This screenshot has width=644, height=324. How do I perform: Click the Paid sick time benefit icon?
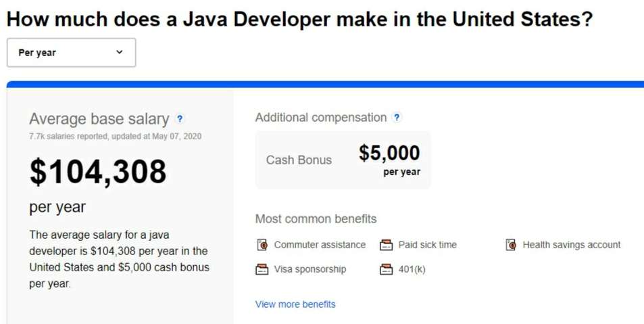[x=386, y=245]
